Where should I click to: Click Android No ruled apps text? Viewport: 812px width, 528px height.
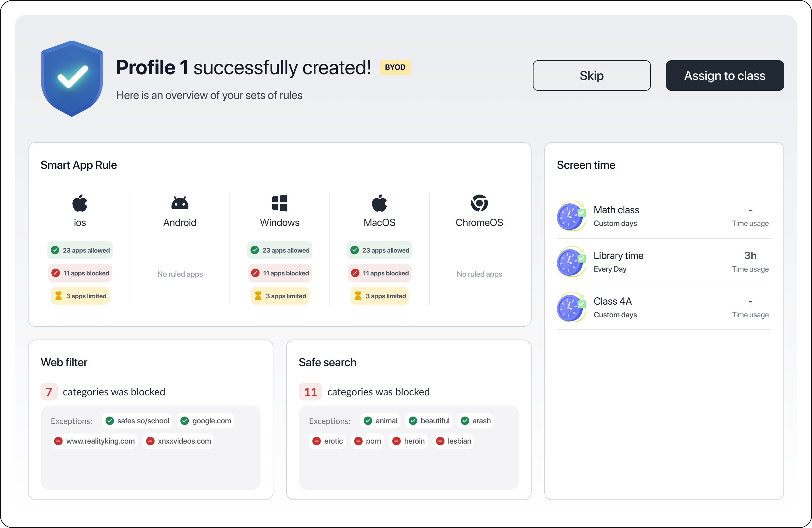(180, 274)
